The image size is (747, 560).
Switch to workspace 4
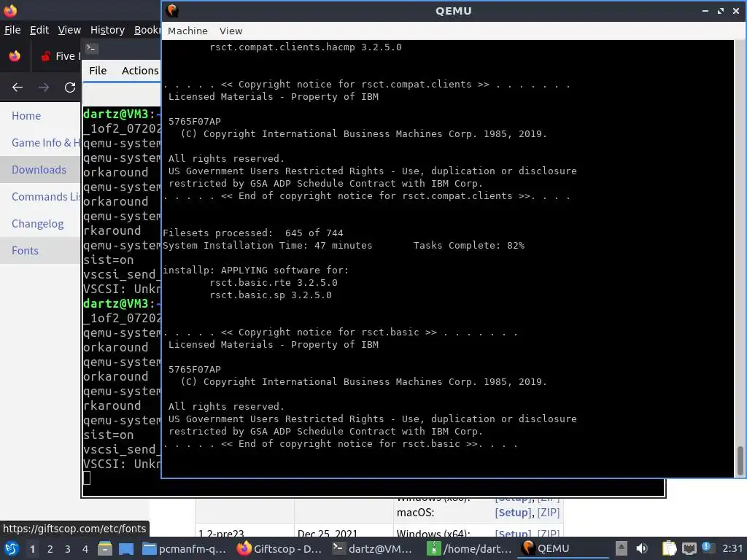(x=85, y=549)
